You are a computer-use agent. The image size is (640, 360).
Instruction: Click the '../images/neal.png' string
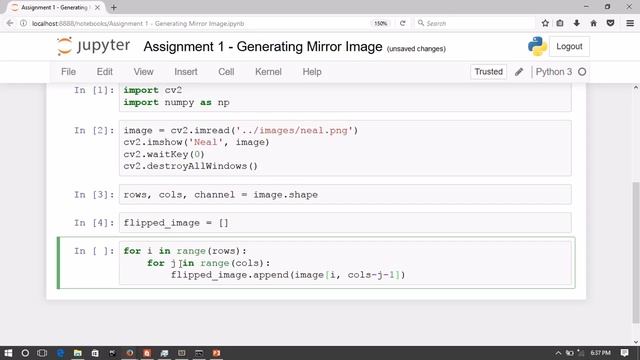pos(294,131)
